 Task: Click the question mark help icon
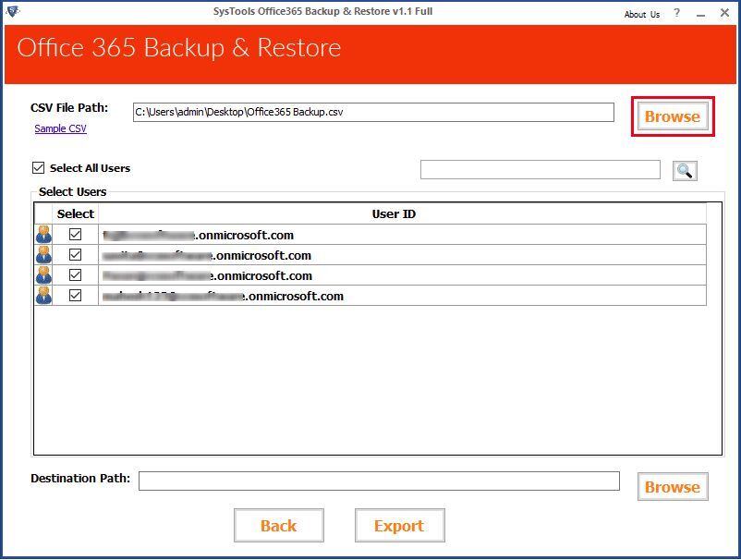[677, 14]
